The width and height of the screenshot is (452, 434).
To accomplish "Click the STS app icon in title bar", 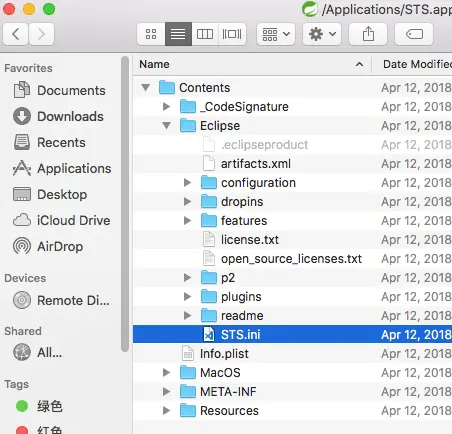I will click(x=310, y=9).
